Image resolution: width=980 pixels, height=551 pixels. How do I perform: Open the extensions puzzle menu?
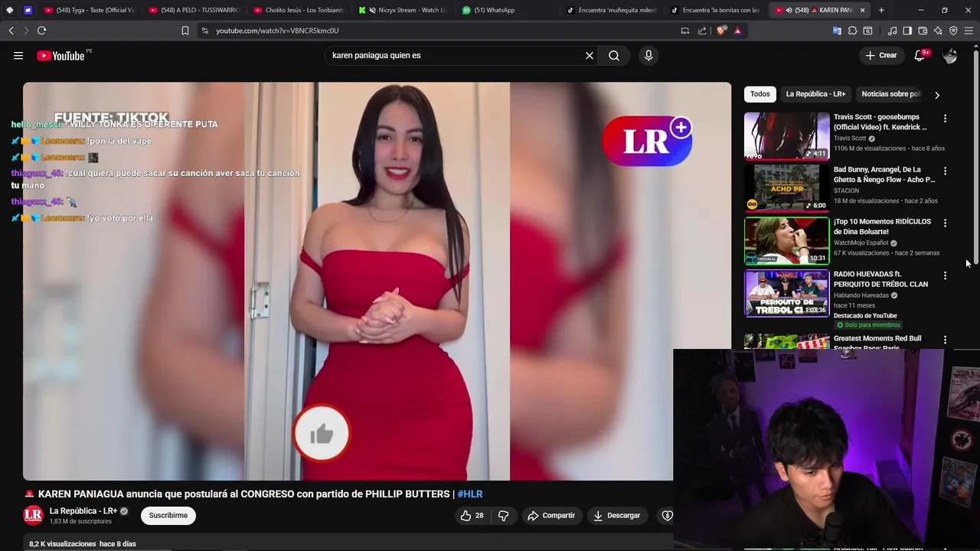pos(852,31)
